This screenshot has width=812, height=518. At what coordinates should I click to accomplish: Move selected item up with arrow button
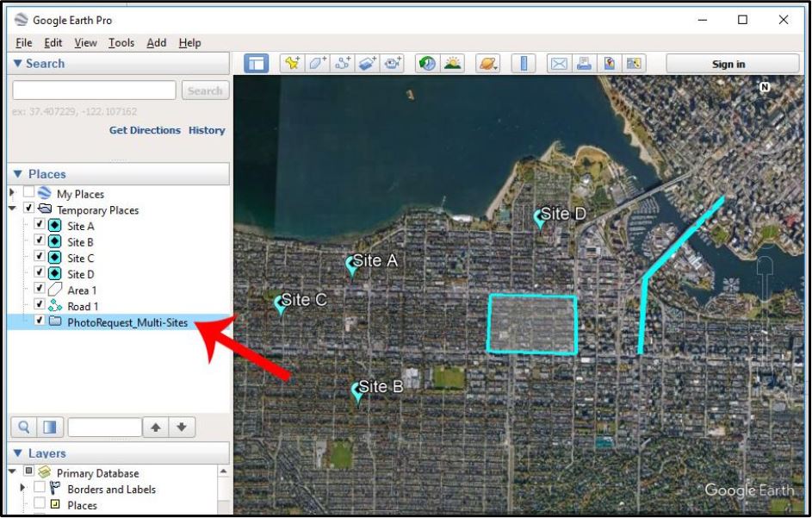click(155, 428)
